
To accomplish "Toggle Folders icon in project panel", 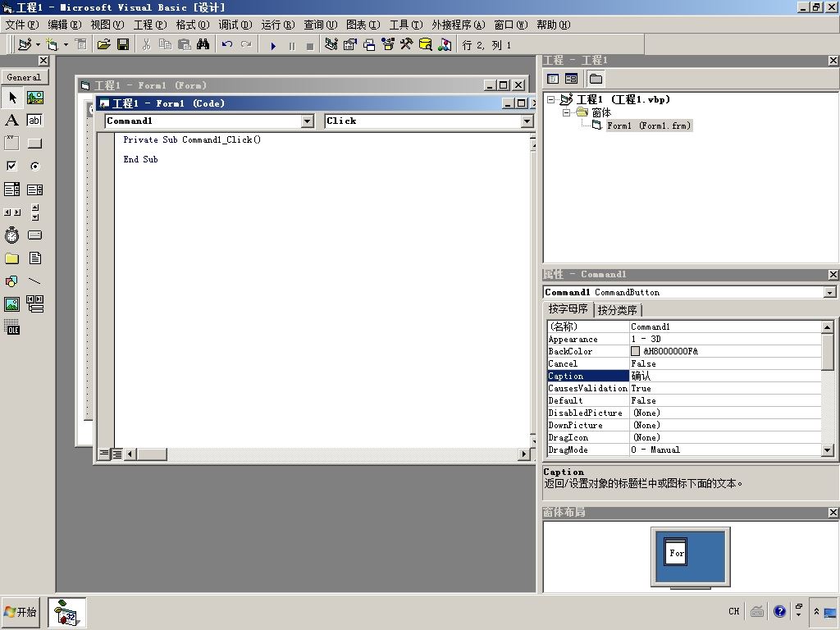I will 596,79.
